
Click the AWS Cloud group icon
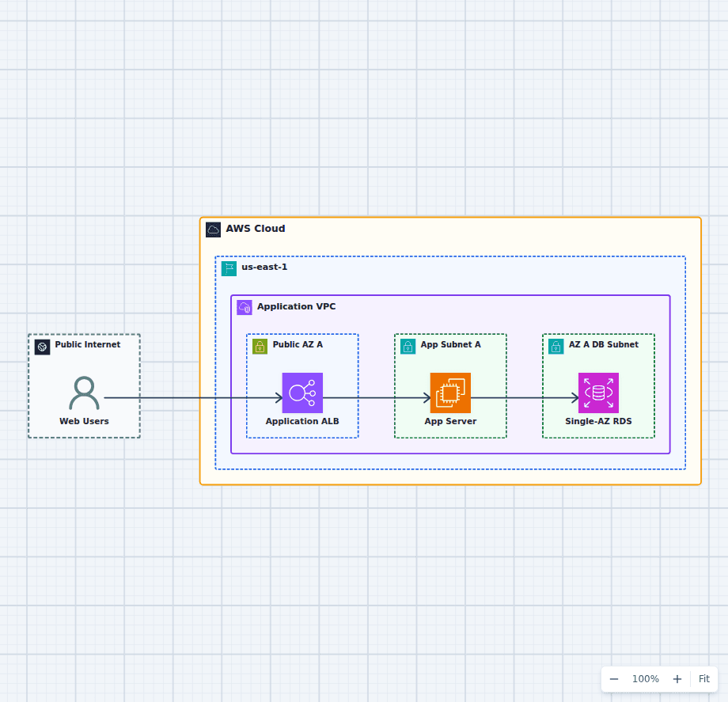pos(213,230)
